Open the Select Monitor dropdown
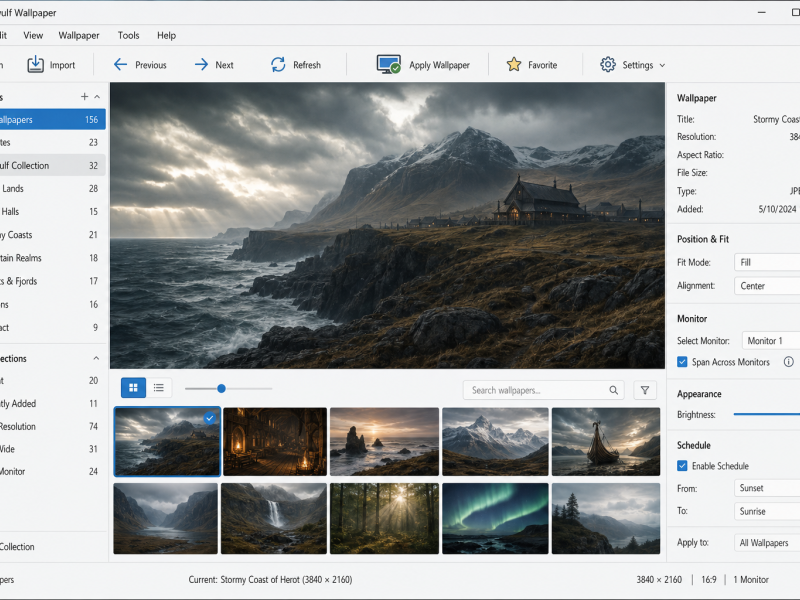The width and height of the screenshot is (800, 600). [771, 341]
